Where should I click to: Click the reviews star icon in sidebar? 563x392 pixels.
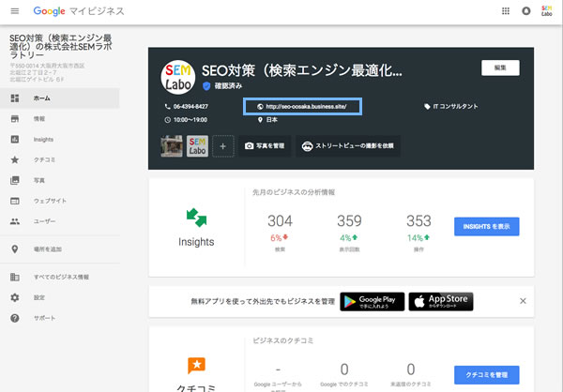15,159
